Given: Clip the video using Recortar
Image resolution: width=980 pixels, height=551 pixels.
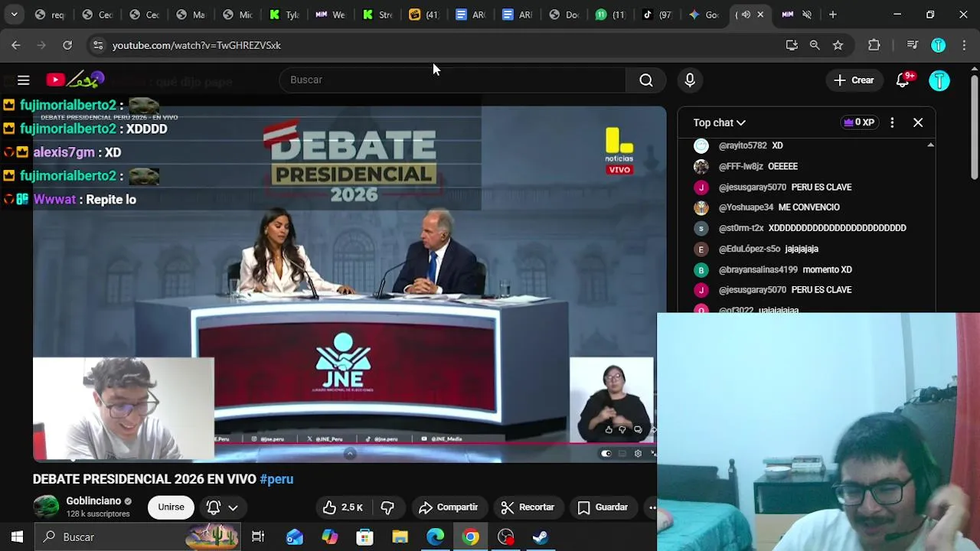Looking at the screenshot, I should point(528,507).
